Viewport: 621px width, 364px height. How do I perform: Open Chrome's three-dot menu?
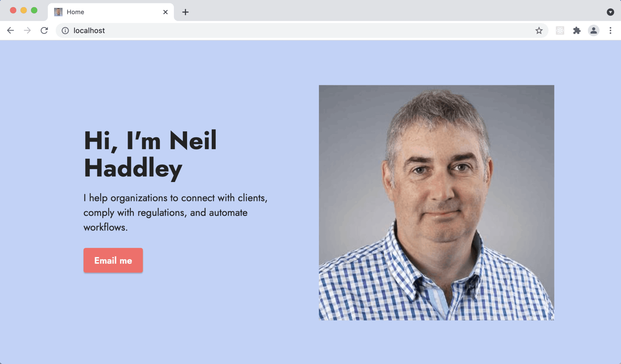tap(611, 30)
